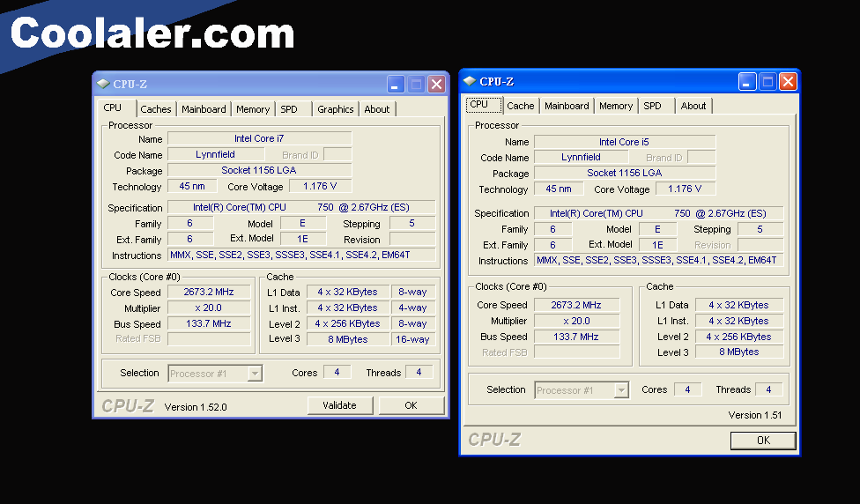Open Mainboard tab in right CPU-Z window

[x=567, y=106]
